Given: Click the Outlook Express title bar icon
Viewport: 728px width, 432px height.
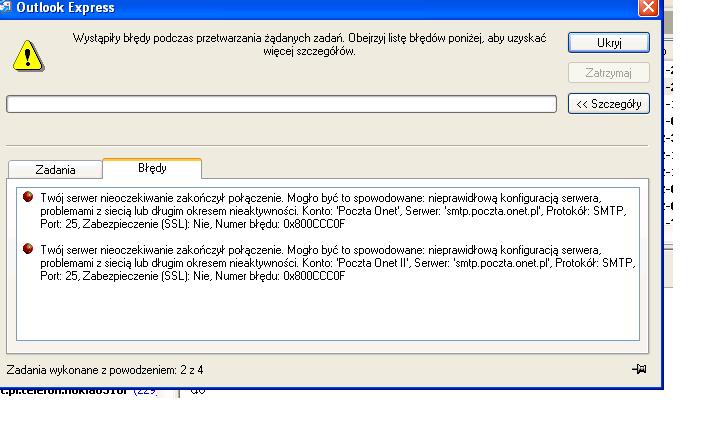Looking at the screenshot, I should tap(5, 7).
